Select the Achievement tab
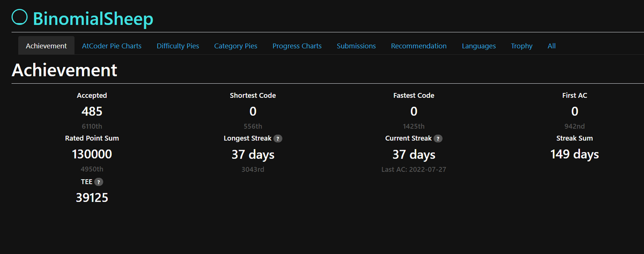644x254 pixels. coord(46,46)
